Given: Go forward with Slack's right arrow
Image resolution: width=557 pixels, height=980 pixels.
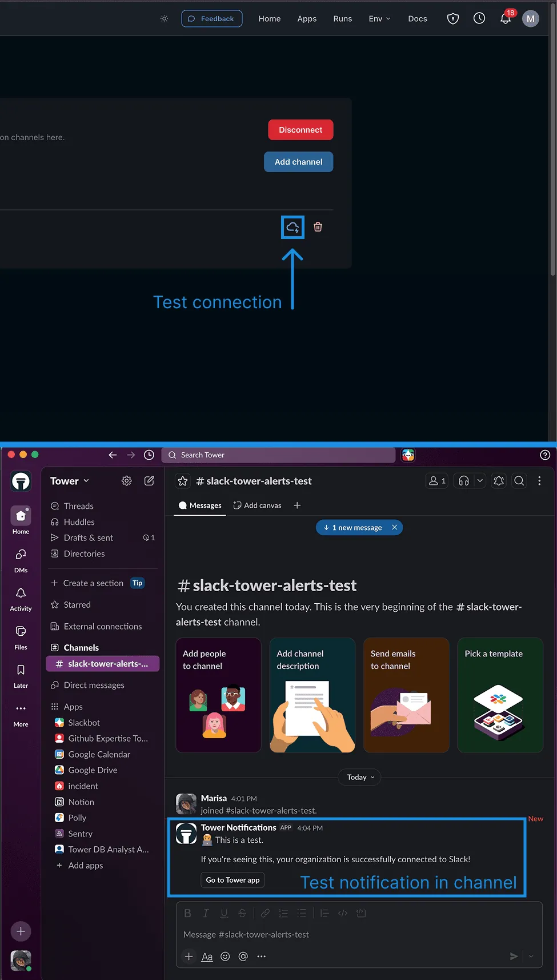Looking at the screenshot, I should pos(131,455).
